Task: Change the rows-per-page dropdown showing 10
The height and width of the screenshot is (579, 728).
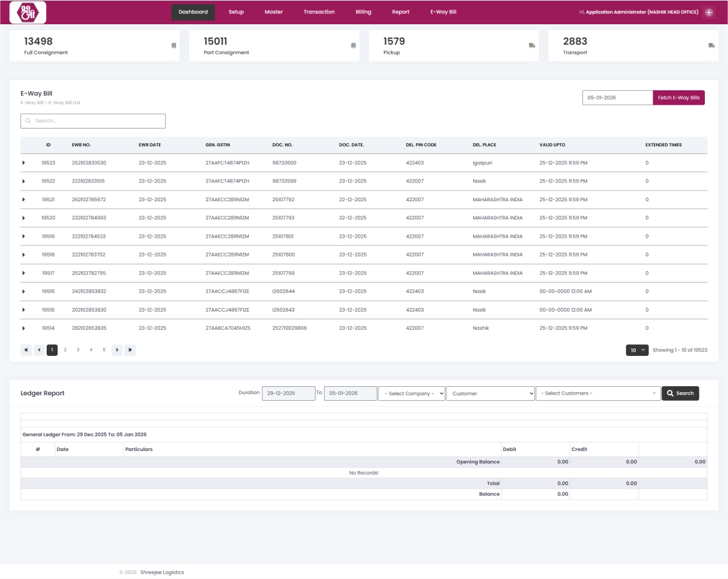Action: point(637,350)
